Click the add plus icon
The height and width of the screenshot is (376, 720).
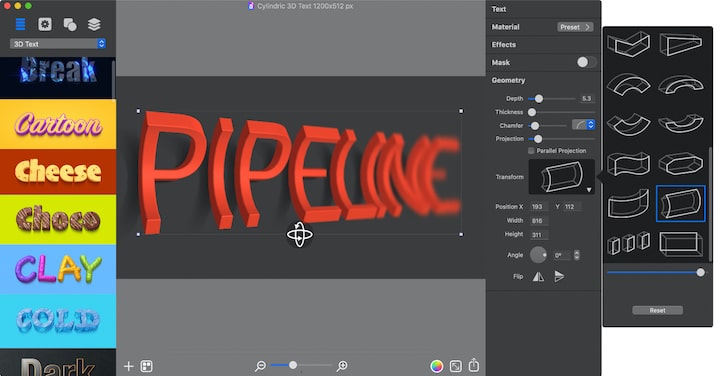(129, 366)
